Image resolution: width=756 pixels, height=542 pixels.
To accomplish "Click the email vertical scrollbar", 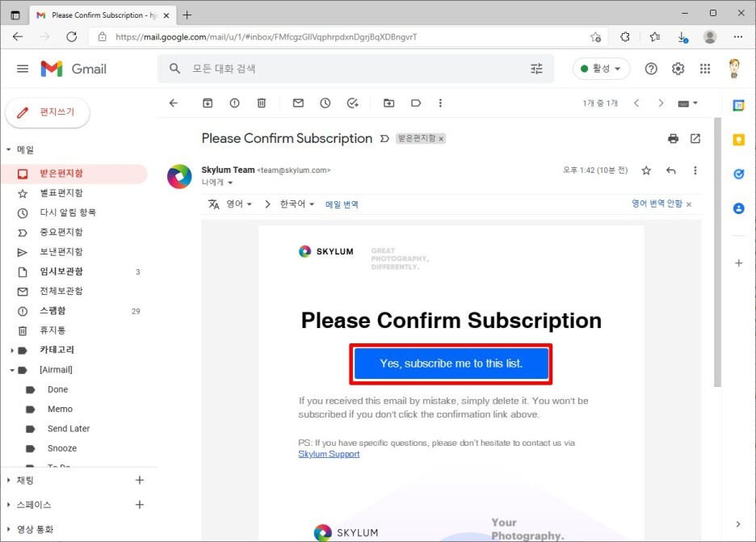I will tap(717, 252).
